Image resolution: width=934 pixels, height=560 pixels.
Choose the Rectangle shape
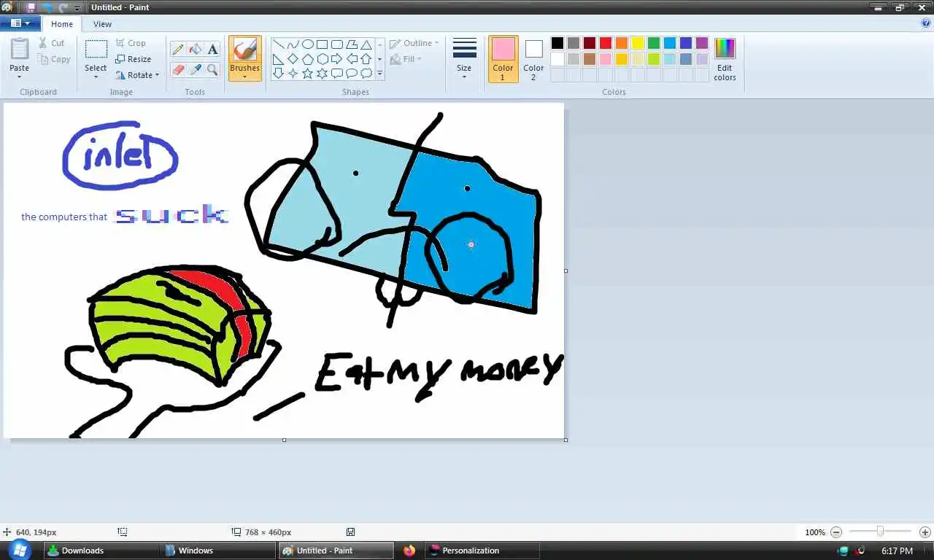[x=323, y=44]
